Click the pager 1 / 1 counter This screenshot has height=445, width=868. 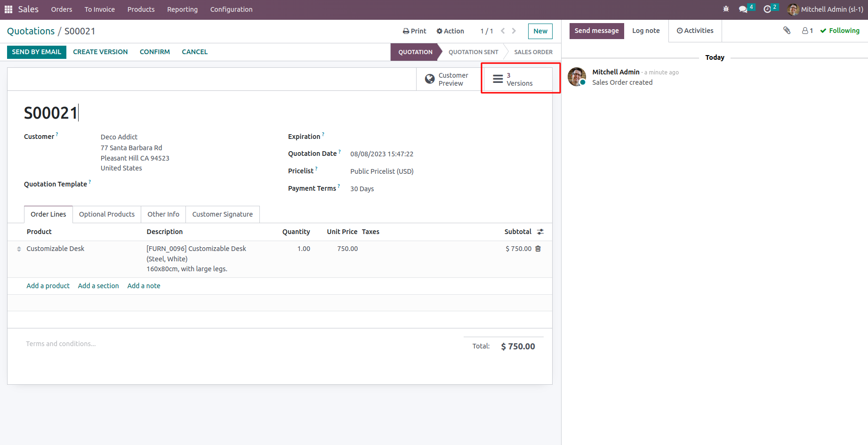click(x=487, y=31)
